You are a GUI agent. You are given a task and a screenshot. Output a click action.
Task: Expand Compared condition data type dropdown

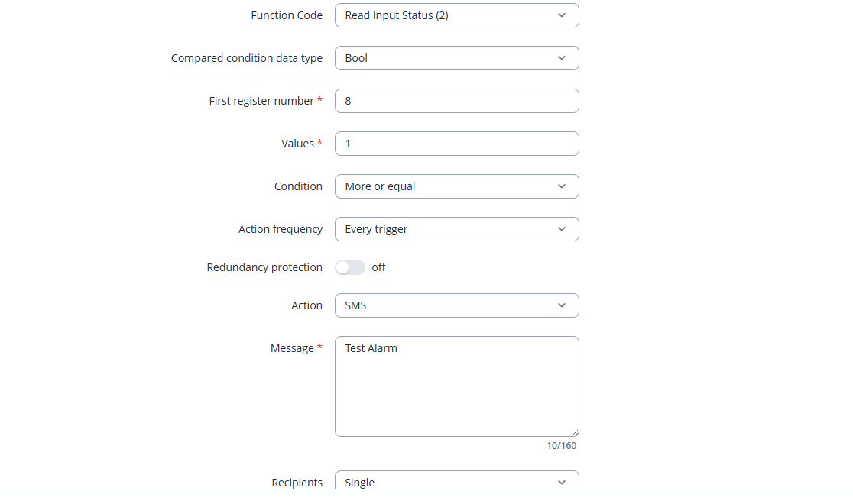[456, 58]
